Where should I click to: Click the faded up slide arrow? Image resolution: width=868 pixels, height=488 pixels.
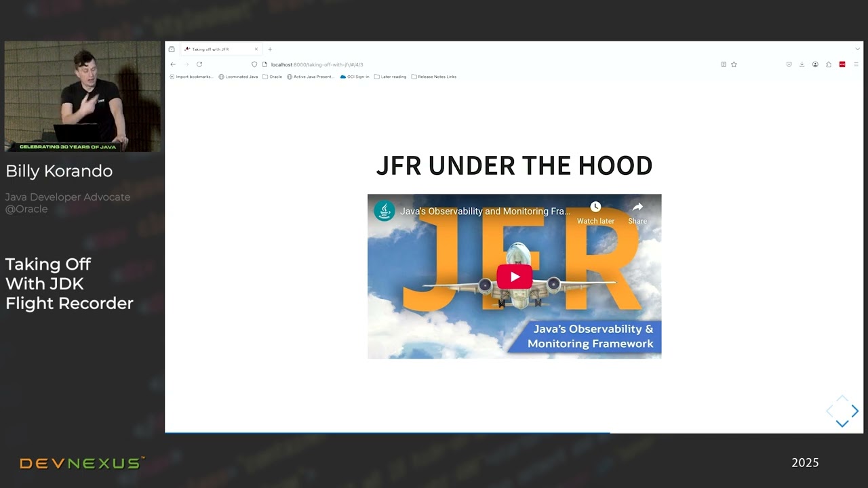pyautogui.click(x=842, y=399)
